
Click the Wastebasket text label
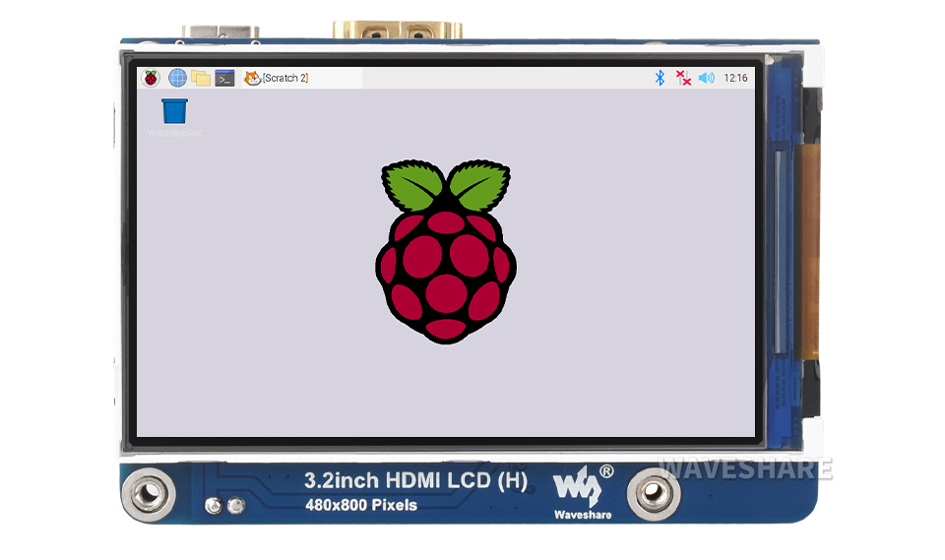[x=174, y=132]
